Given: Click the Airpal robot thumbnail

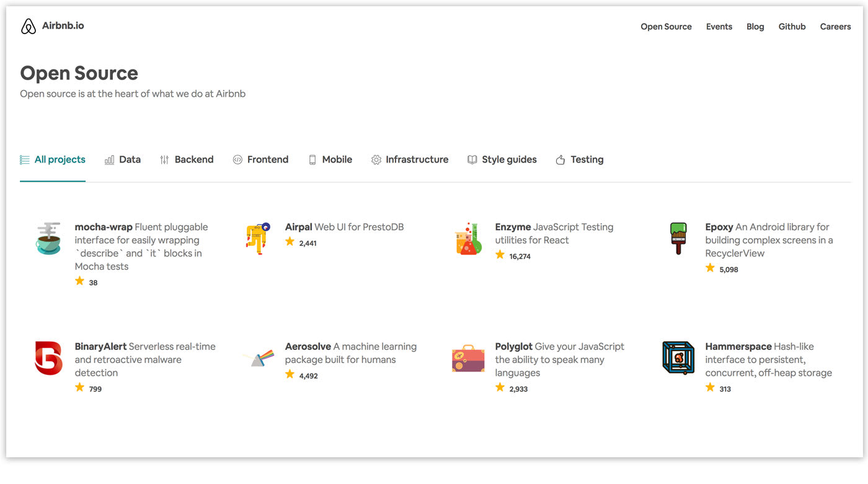Looking at the screenshot, I should click(259, 238).
